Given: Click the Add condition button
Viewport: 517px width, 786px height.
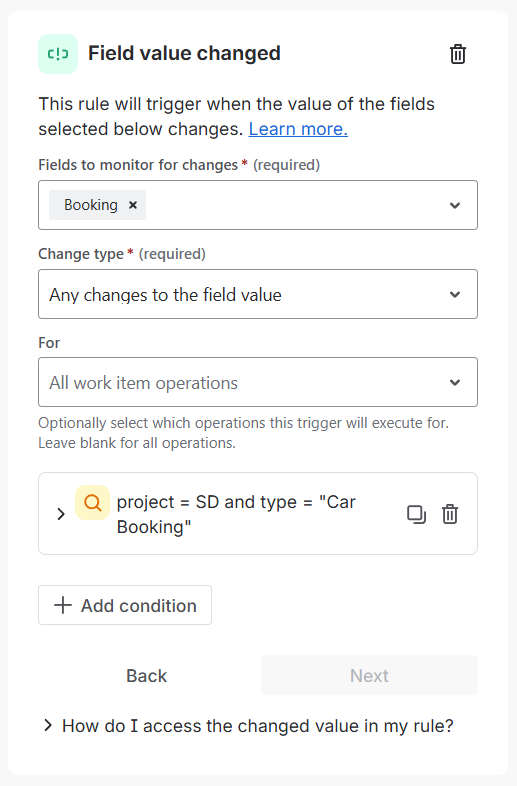Looking at the screenshot, I should 125,605.
